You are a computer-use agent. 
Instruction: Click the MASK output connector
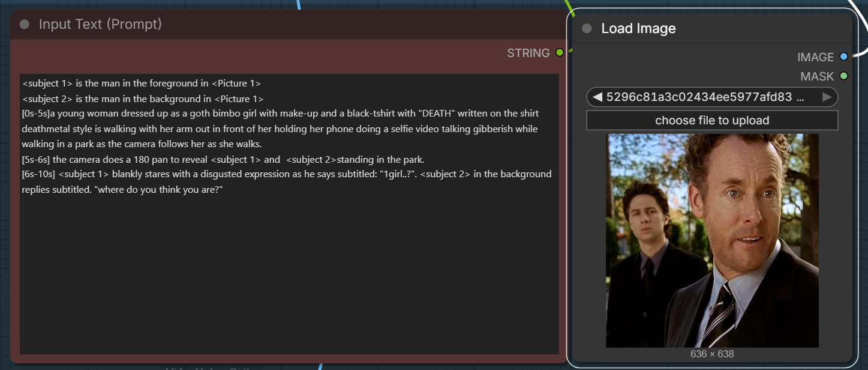tap(843, 76)
